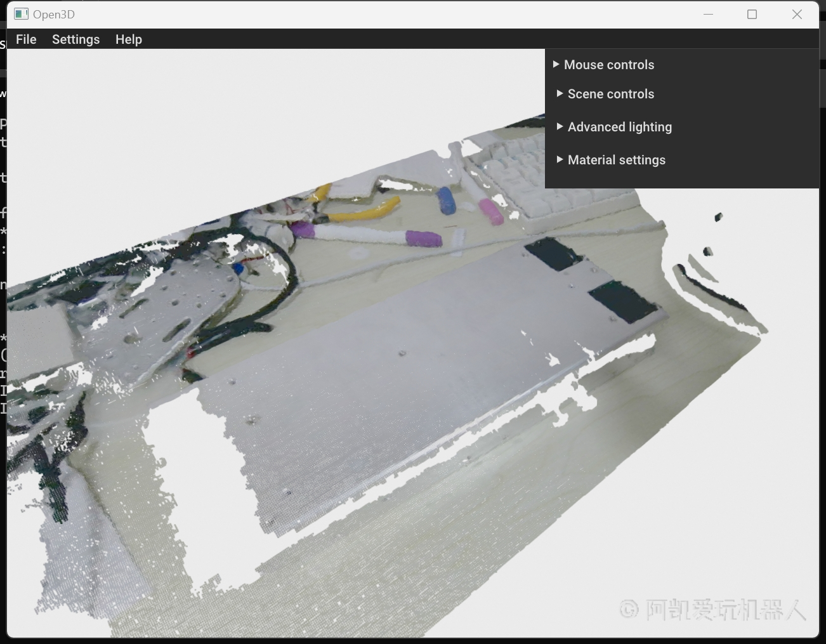
Task: Open the Settings menu
Action: point(75,39)
